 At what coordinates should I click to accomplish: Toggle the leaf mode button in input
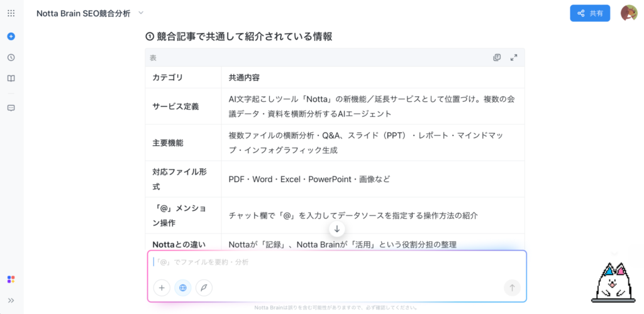click(x=204, y=288)
